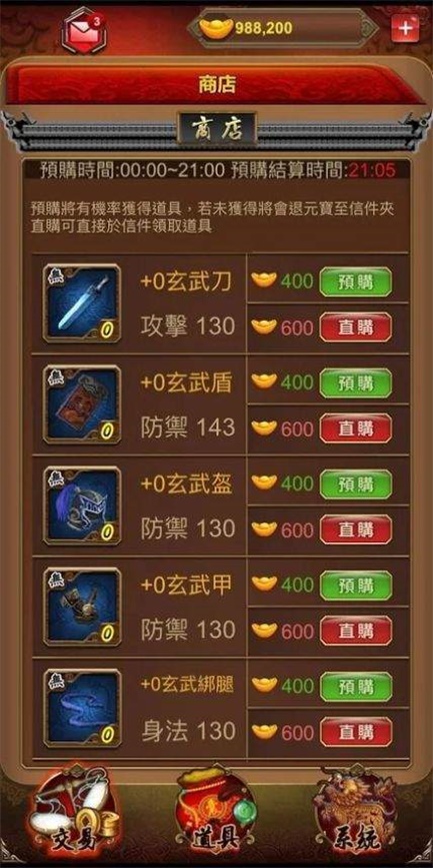The width and height of the screenshot is (433, 868).
Task: Select the 玄武盔 helmet item icon
Action: pyautogui.click(x=82, y=505)
